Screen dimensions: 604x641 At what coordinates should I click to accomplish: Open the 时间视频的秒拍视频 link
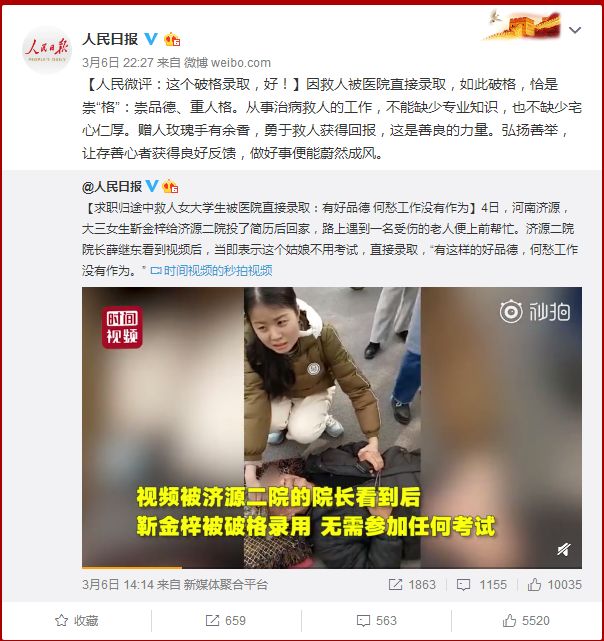pyautogui.click(x=211, y=271)
